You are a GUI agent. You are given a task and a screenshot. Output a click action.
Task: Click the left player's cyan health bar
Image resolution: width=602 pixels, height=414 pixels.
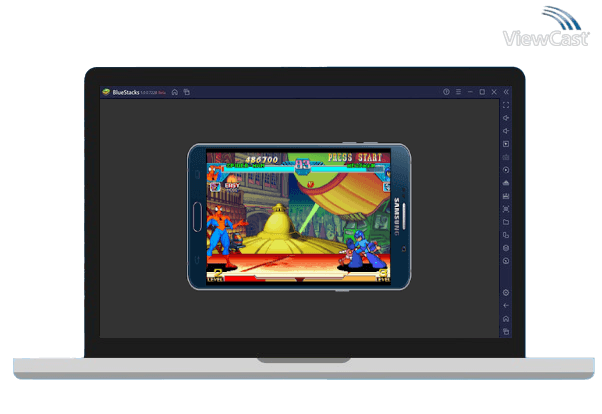(260, 169)
